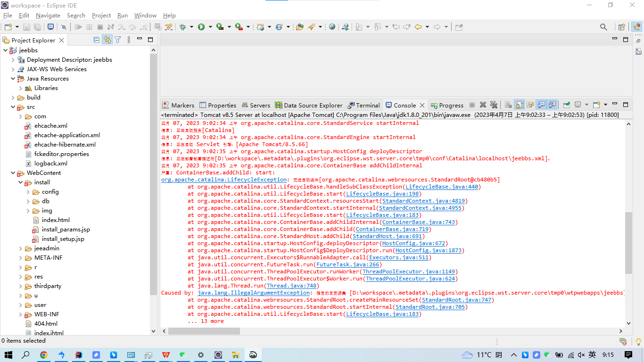Click the Debug bug icon in toolbar

(182, 27)
